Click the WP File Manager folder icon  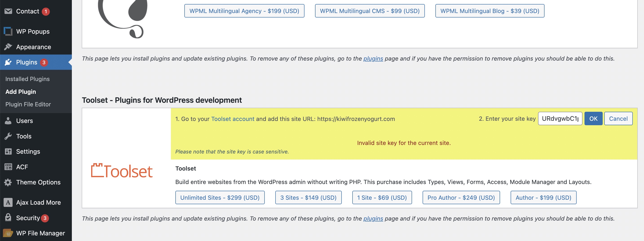pos(8,233)
